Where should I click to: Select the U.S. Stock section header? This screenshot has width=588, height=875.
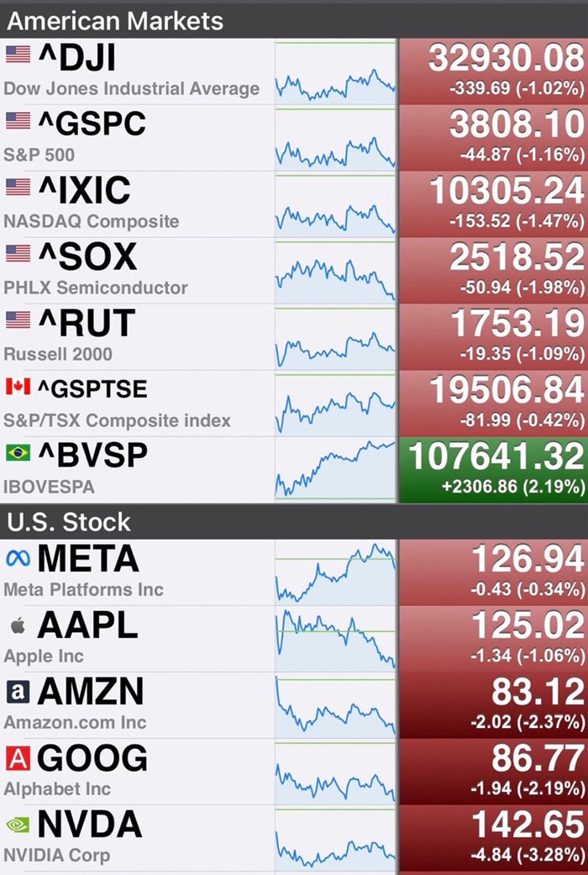point(69,522)
